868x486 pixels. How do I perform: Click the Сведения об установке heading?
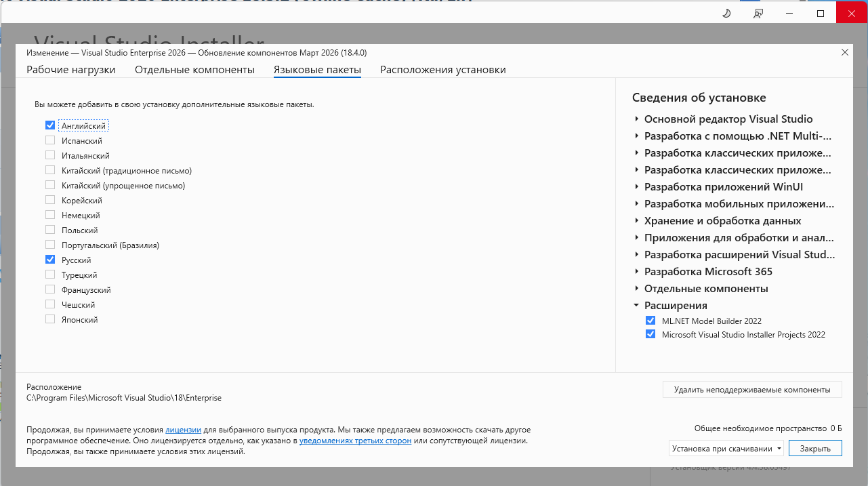pyautogui.click(x=699, y=98)
